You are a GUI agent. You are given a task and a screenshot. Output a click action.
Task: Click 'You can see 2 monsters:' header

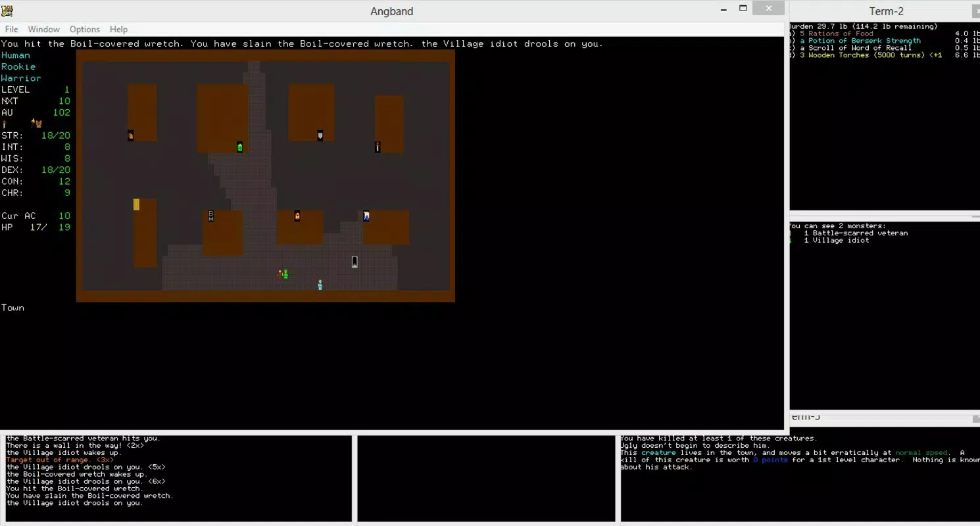837,226
